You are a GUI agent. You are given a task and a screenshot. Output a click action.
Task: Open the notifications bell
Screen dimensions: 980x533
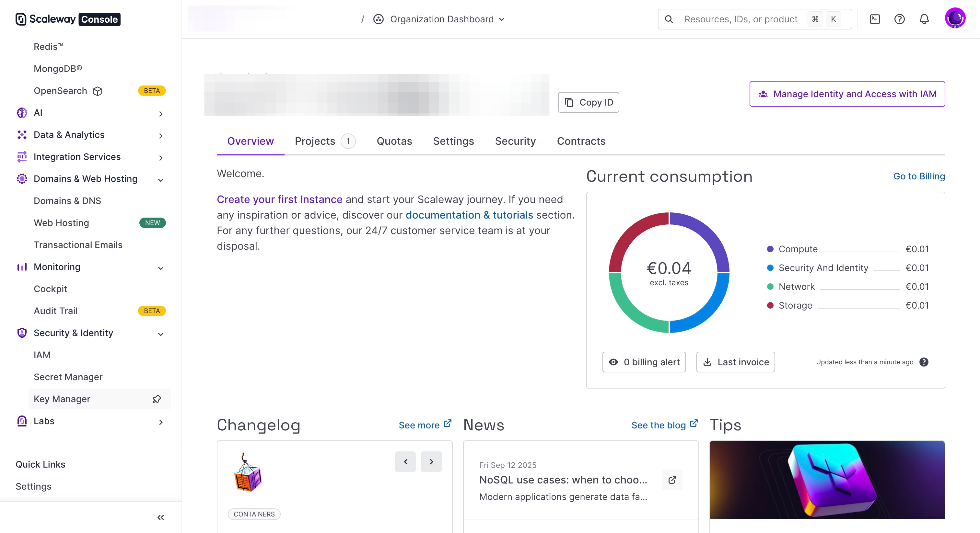pyautogui.click(x=924, y=19)
